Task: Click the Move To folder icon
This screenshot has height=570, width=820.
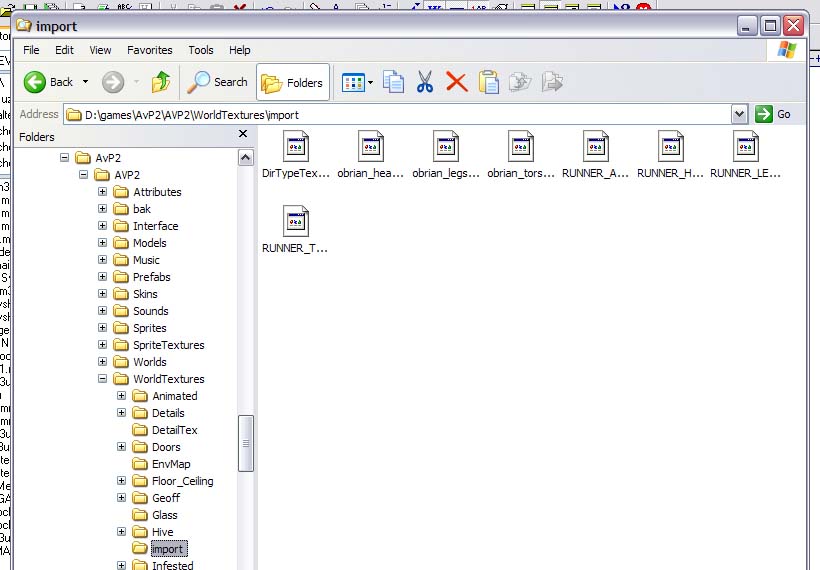Action: (x=520, y=82)
